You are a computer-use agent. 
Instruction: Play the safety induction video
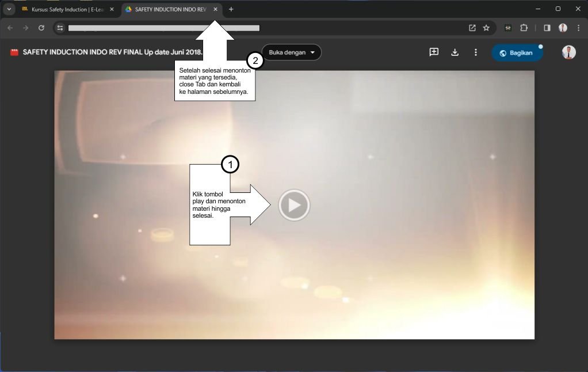point(294,205)
